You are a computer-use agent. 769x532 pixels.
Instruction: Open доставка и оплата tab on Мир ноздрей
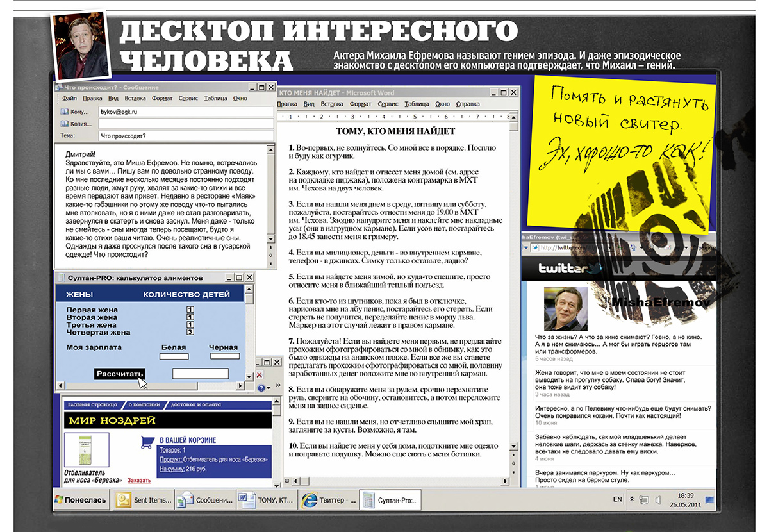(196, 404)
